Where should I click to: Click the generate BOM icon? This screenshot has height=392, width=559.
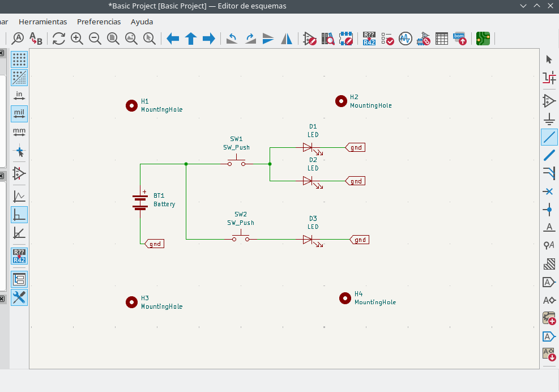click(x=459, y=39)
